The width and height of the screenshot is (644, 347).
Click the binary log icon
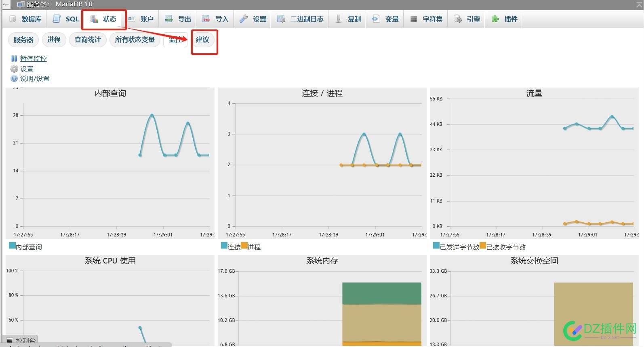281,19
